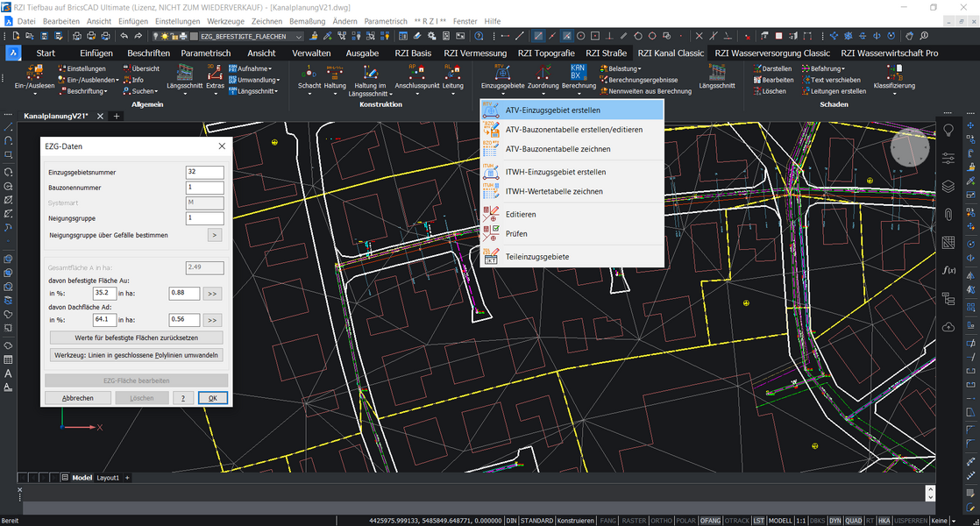Viewport: 980px width, 526px height.
Task: Click the undo arrow in the quick toolbar
Action: [124, 36]
